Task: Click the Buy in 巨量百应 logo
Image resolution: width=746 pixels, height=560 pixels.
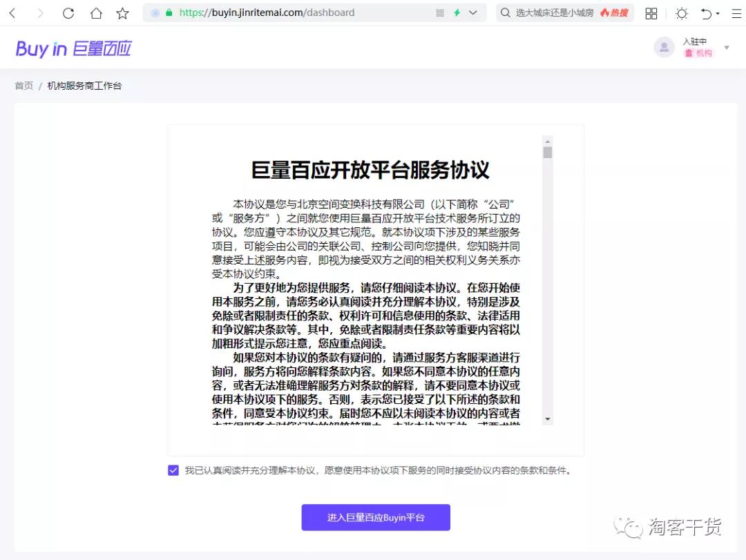Action: click(73, 48)
